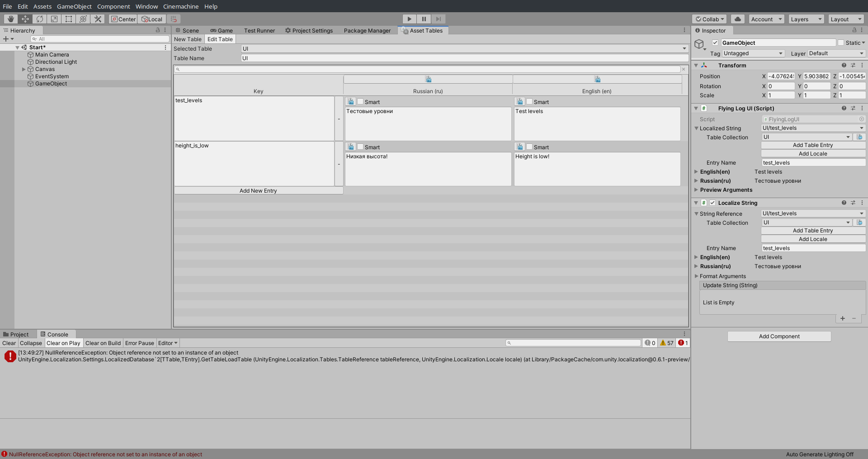Open Flying Log UI component context menu
The image size is (868, 459).
pyautogui.click(x=862, y=109)
